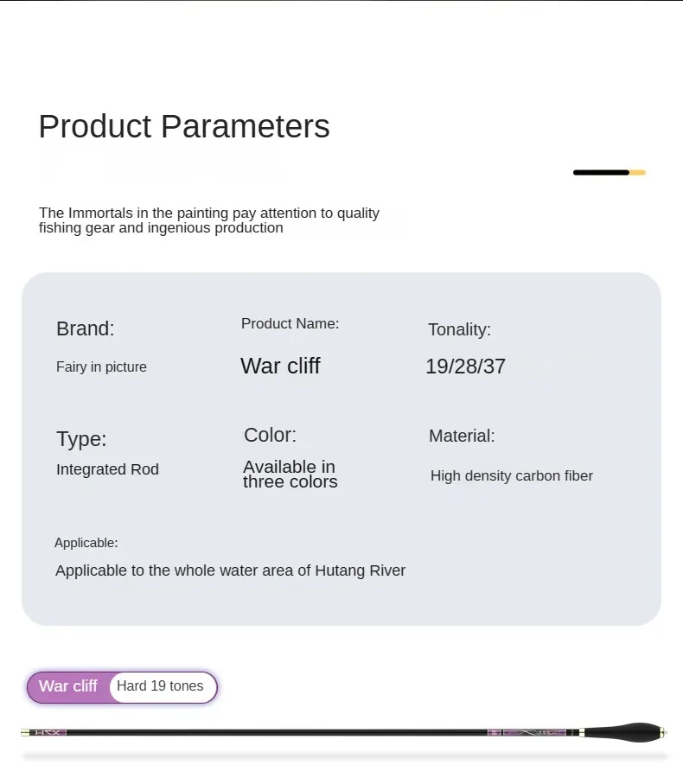Click the Brand label
This screenshot has width=683, height=784.
coord(85,329)
